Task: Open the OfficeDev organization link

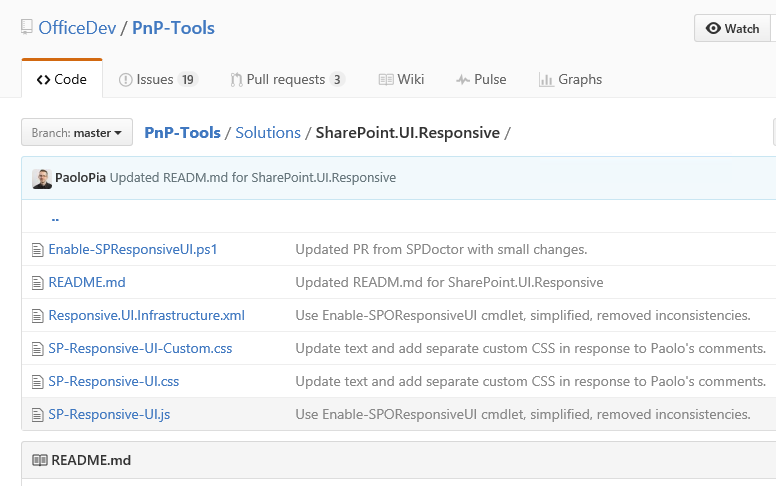Action: (76, 28)
